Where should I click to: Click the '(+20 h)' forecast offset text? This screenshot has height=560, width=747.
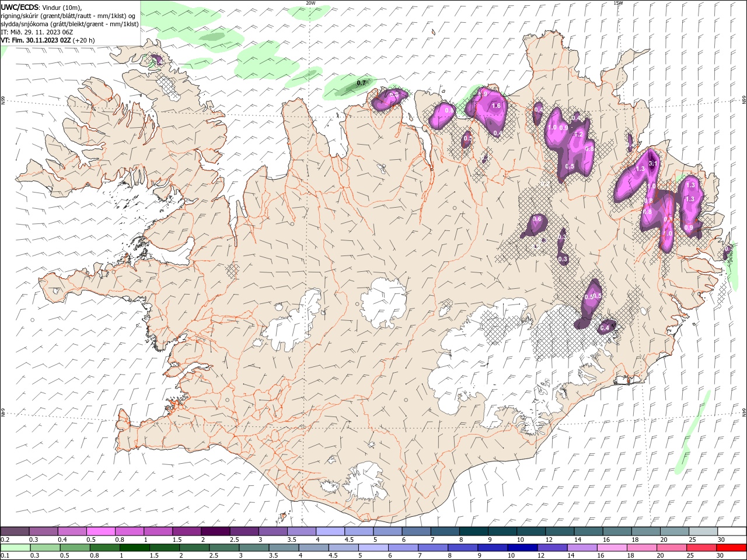tap(83, 40)
